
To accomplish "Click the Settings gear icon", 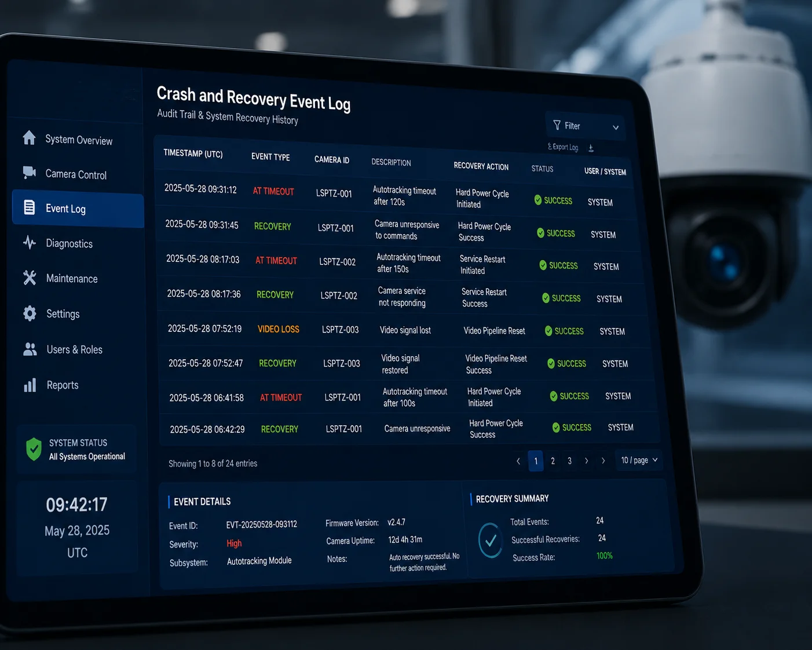I will click(x=30, y=313).
